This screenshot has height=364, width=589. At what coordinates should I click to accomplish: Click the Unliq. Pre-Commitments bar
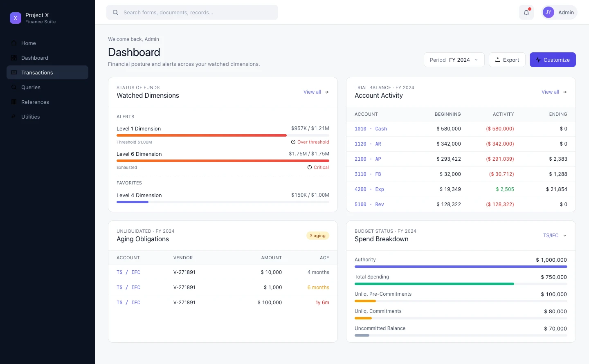[461, 301]
